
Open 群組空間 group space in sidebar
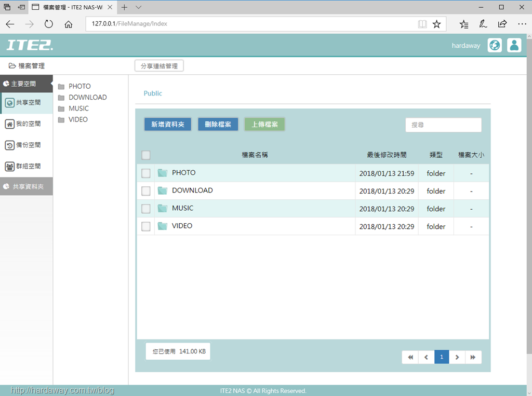27,167
